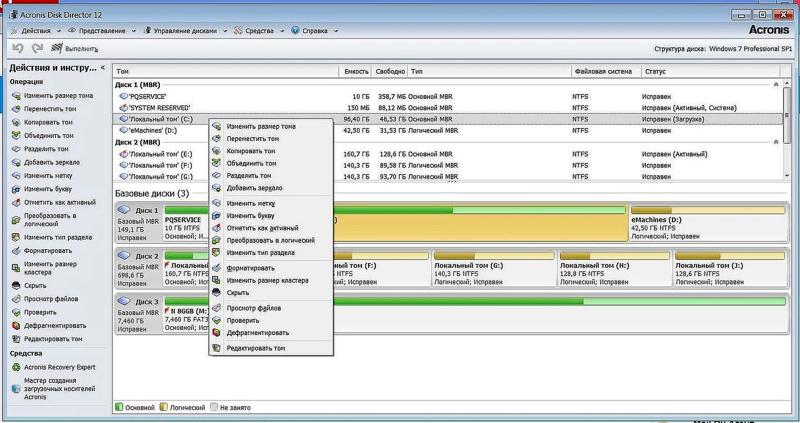Click the sidebar icon for Переместить том

pos(16,109)
